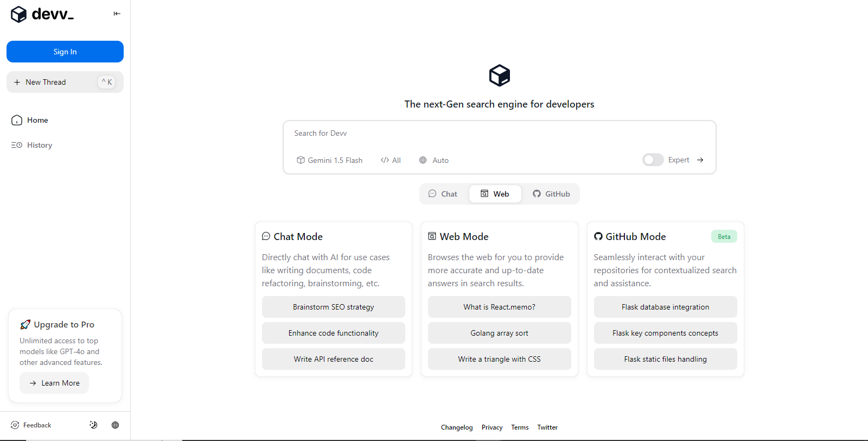The height and width of the screenshot is (441, 868).
Task: Click Learn More in Upgrade to Pro
Action: (54, 383)
